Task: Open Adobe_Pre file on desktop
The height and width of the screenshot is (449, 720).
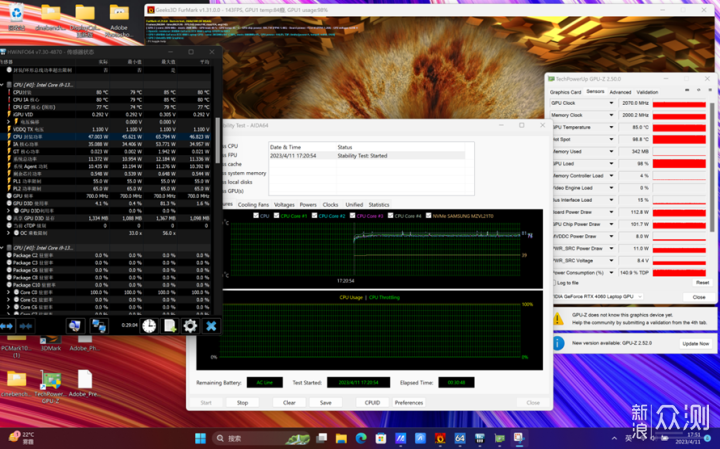Action: [84, 384]
